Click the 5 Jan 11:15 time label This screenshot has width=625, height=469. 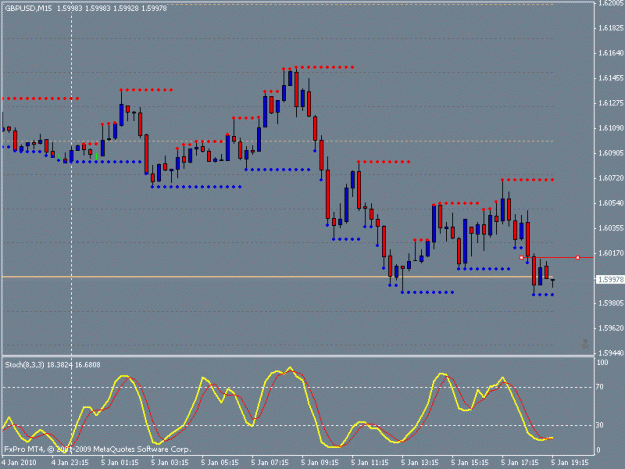[370, 463]
